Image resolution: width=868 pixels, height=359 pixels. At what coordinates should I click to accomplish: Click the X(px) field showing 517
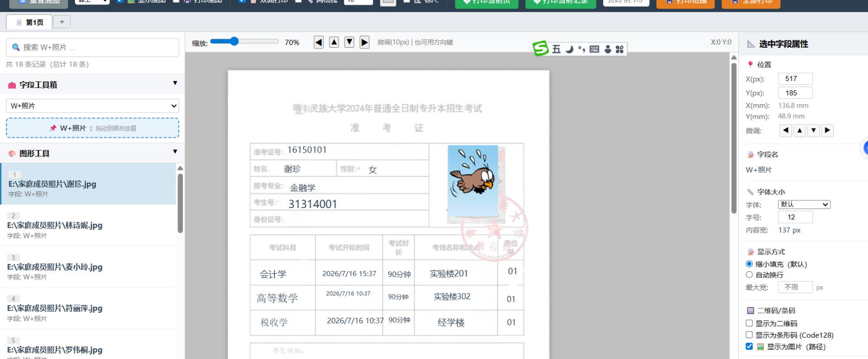click(x=795, y=79)
